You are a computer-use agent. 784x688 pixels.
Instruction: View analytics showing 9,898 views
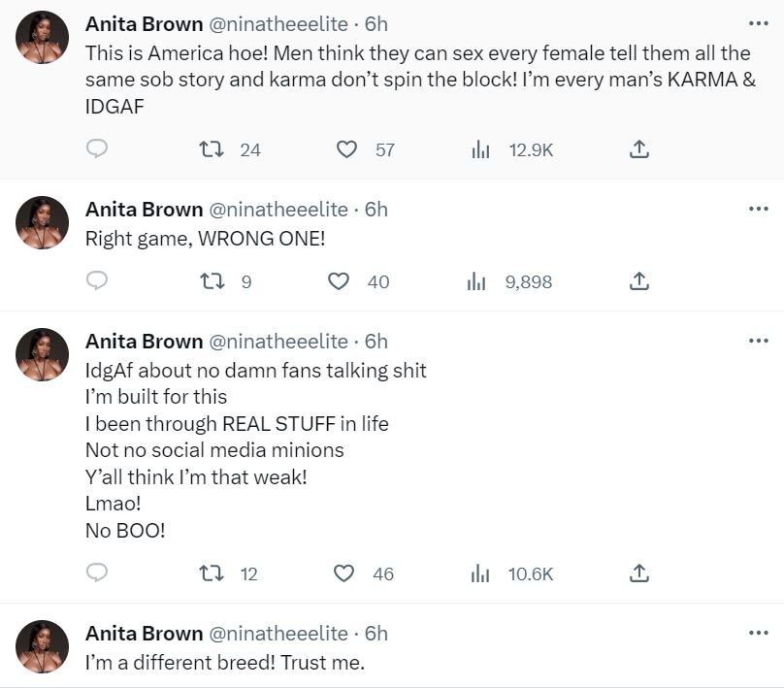pyautogui.click(x=476, y=281)
